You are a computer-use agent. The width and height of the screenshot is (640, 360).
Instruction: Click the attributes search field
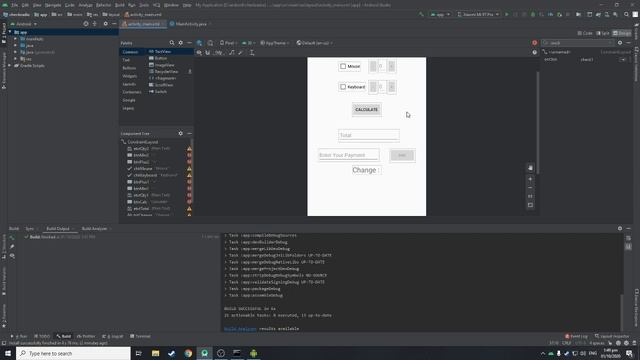click(578, 43)
